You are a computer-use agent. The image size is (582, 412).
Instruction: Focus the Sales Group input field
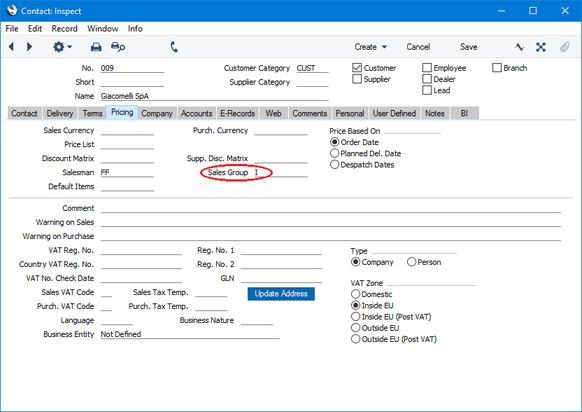[x=281, y=172]
